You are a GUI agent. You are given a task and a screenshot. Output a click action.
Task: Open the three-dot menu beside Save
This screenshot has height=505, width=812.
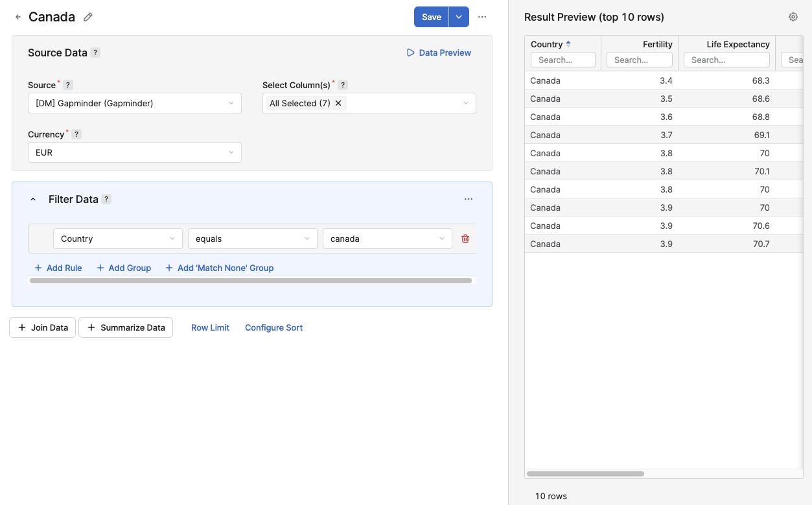[x=482, y=17]
